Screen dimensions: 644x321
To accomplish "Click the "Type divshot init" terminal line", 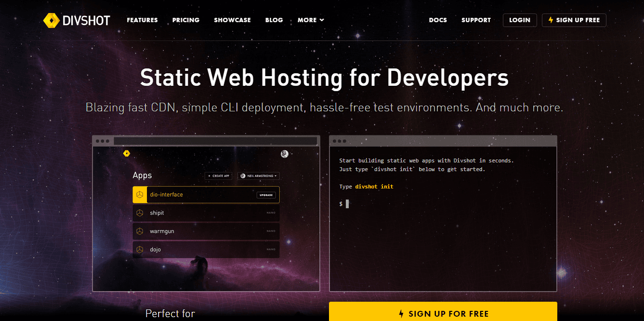I will (x=366, y=187).
